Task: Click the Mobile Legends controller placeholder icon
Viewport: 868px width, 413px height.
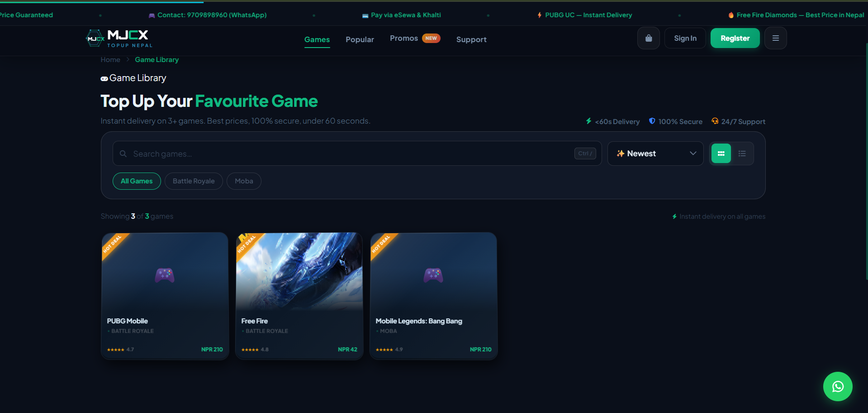Action: click(433, 275)
